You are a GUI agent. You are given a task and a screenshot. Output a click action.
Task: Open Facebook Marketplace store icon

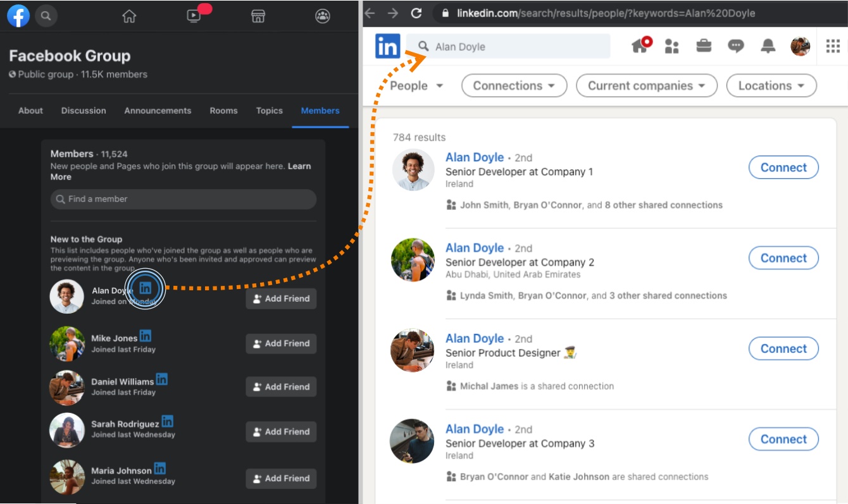(x=258, y=16)
